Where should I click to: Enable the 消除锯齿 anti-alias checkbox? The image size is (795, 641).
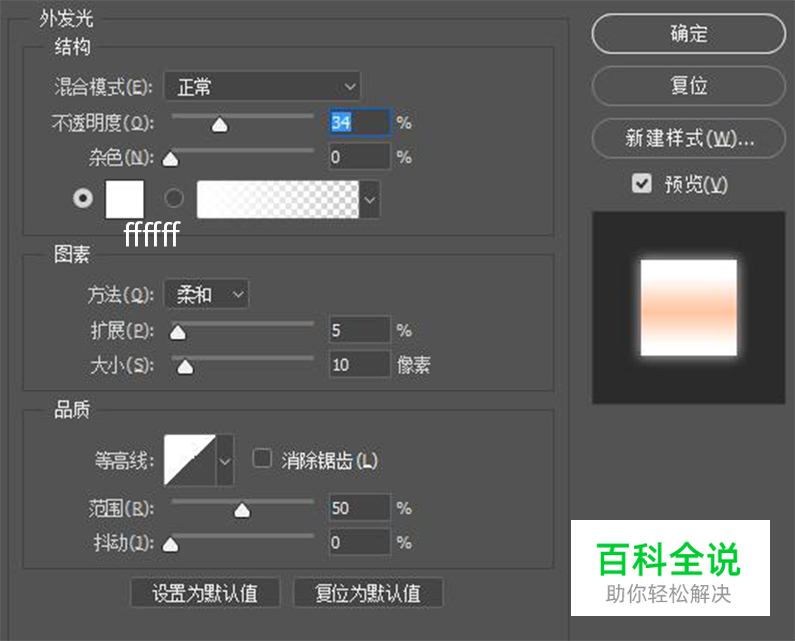[x=263, y=459]
